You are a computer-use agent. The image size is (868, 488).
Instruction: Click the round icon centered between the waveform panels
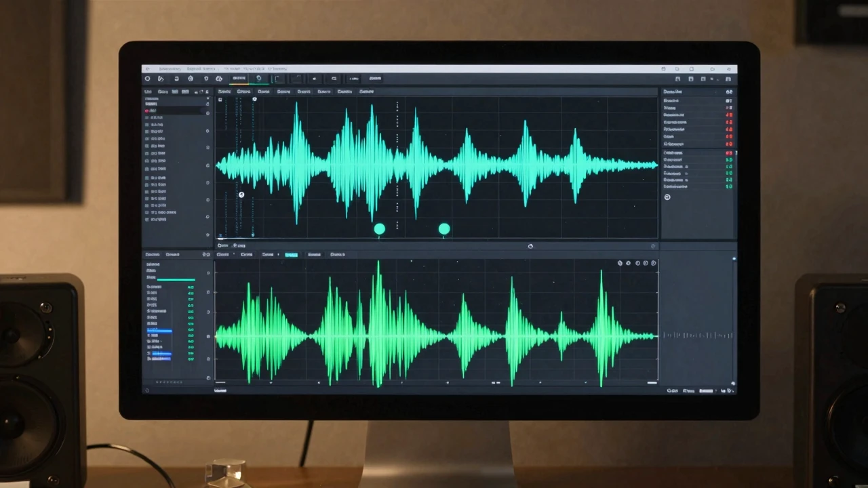click(x=530, y=246)
